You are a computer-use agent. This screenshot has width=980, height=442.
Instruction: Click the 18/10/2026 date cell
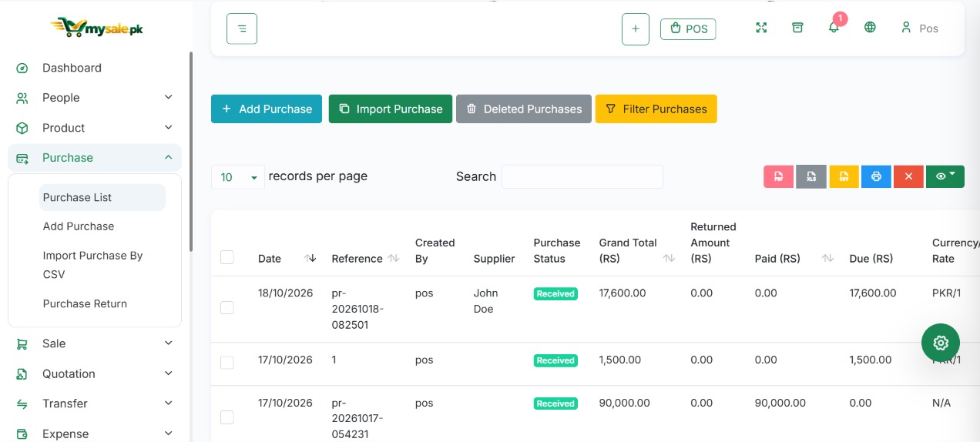click(x=285, y=293)
